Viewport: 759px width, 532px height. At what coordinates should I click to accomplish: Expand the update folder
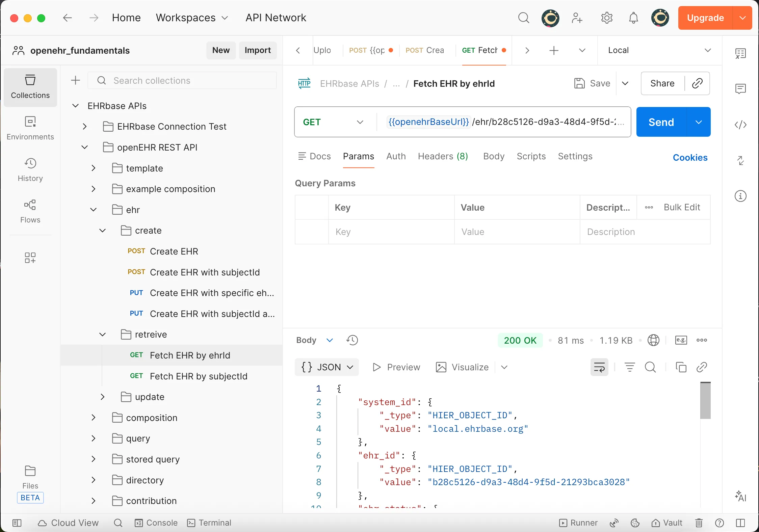click(x=103, y=397)
